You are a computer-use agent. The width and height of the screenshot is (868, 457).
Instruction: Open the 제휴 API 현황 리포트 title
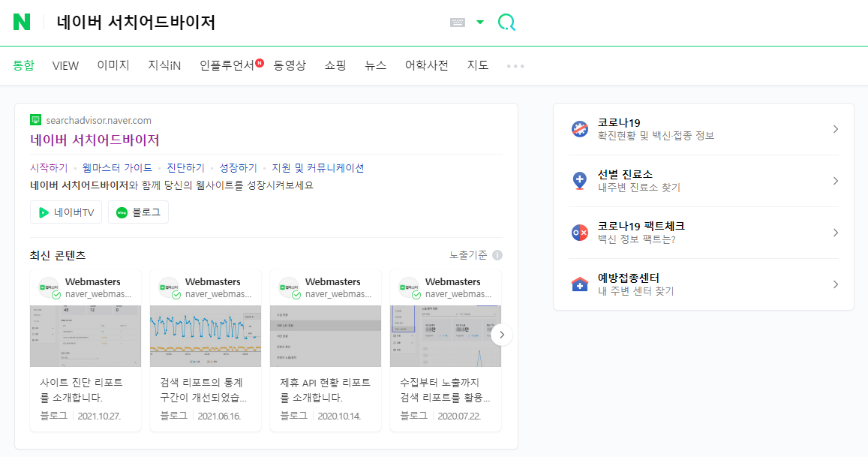pyautogui.click(x=326, y=390)
